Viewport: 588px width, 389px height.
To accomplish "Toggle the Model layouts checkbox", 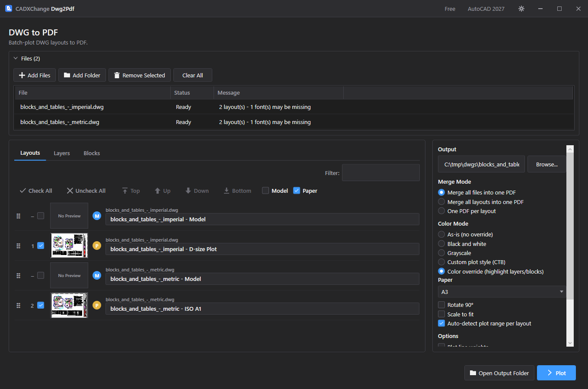I will [265, 191].
